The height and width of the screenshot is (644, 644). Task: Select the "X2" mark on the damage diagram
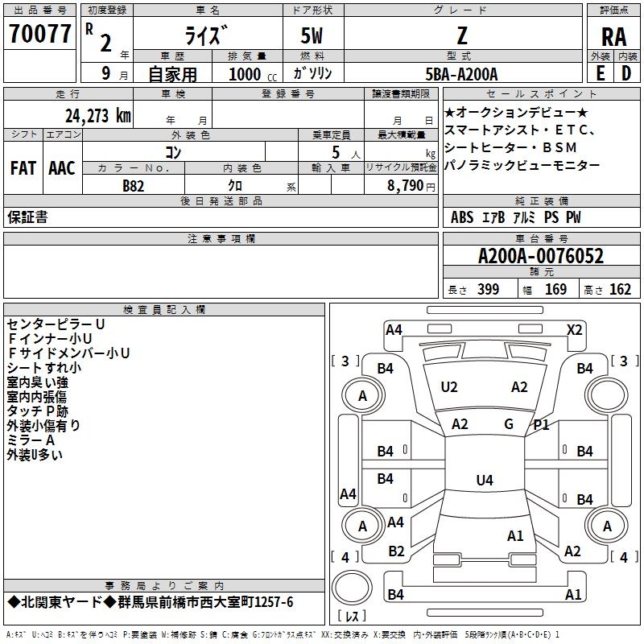click(x=574, y=330)
